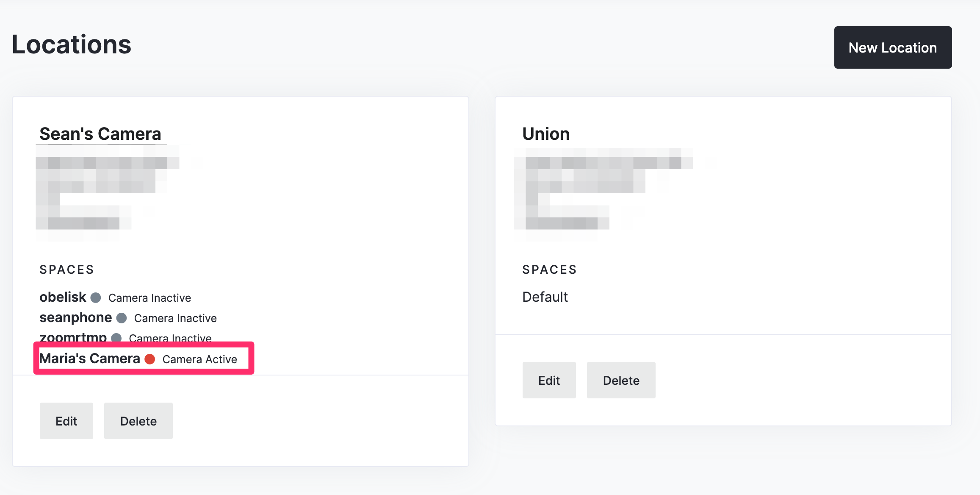Open the Sean's Camera location title
The width and height of the screenshot is (980, 495).
pyautogui.click(x=100, y=134)
